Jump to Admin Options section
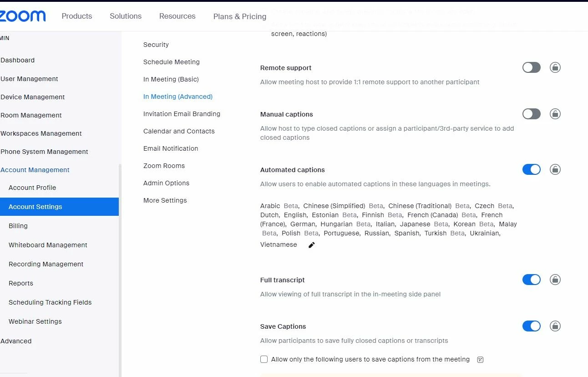Viewport: 588px width, 377px height. (166, 183)
